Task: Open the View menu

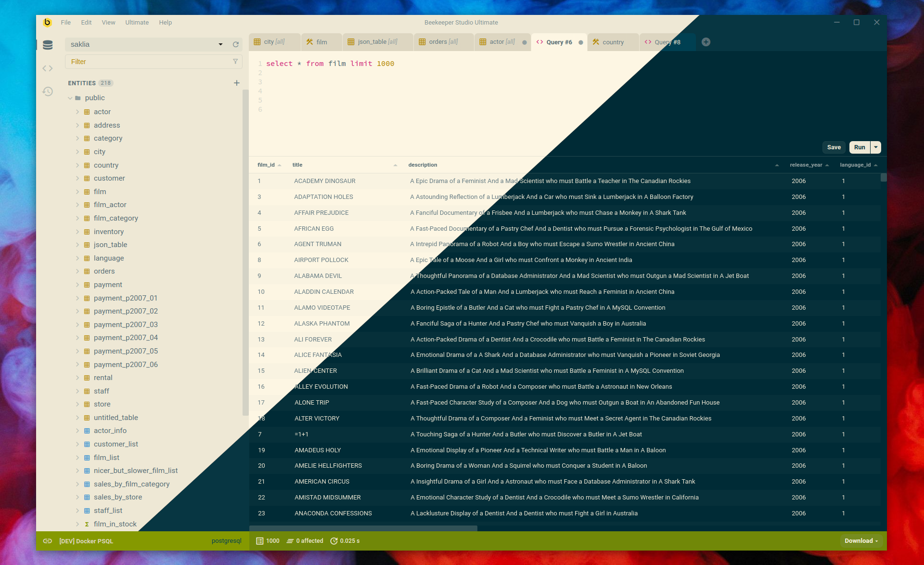Action: pyautogui.click(x=107, y=23)
